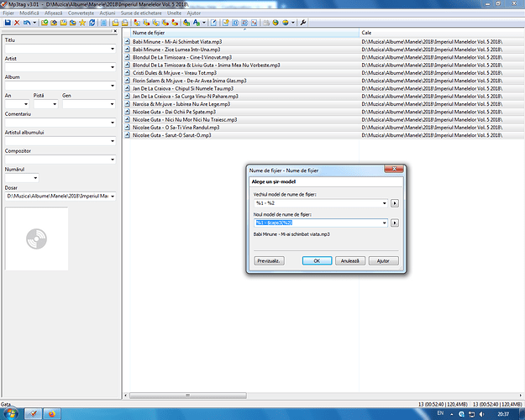525x420 pixels.
Task: Sort by the Cale column header
Action: 442,33
